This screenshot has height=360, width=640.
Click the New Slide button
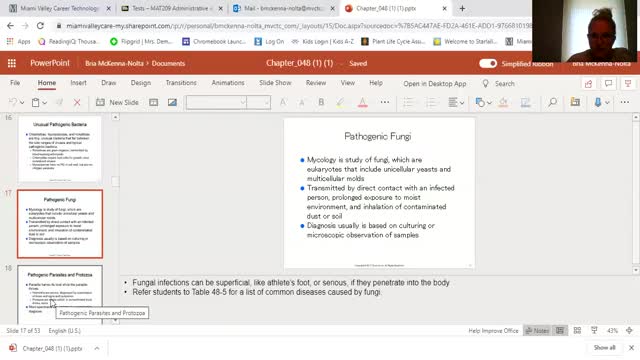118,102
